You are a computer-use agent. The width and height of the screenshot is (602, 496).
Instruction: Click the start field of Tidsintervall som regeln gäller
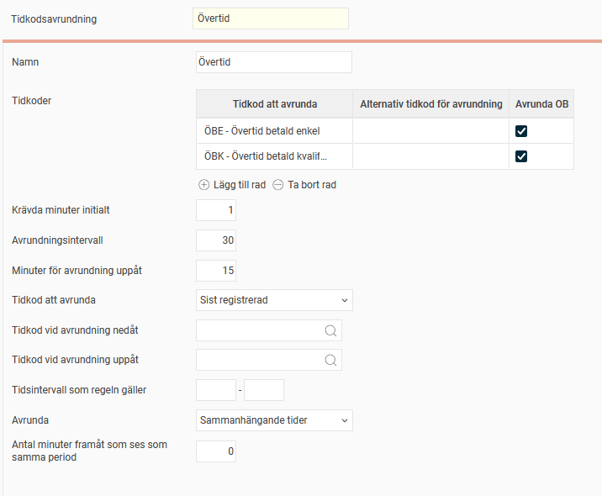(x=216, y=390)
